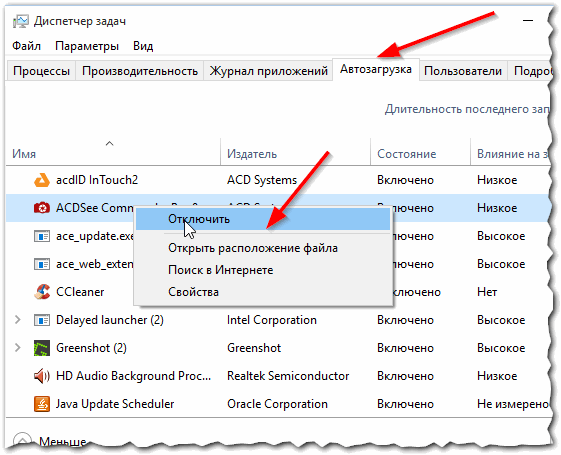Click the Greenshot green icon
This screenshot has width=561, height=455.
point(42,348)
